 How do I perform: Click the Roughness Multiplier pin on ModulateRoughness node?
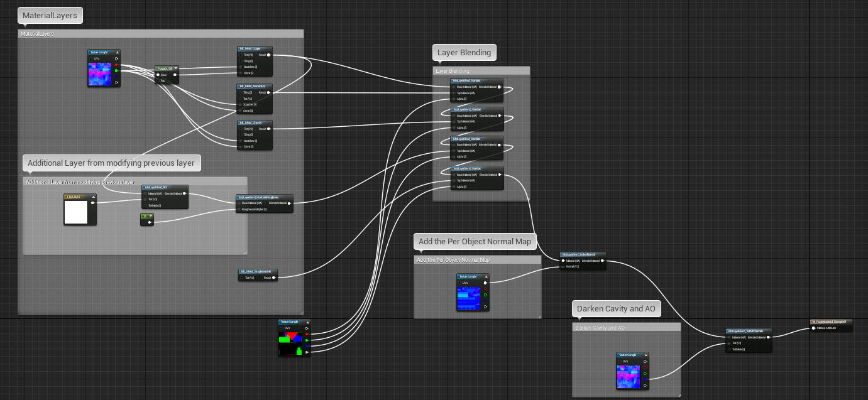click(x=239, y=209)
